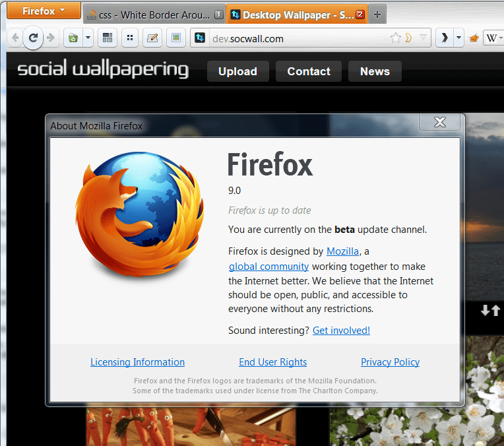The height and width of the screenshot is (446, 504).
Task: Click the black chevron go toolbar button
Action: pyautogui.click(x=445, y=38)
